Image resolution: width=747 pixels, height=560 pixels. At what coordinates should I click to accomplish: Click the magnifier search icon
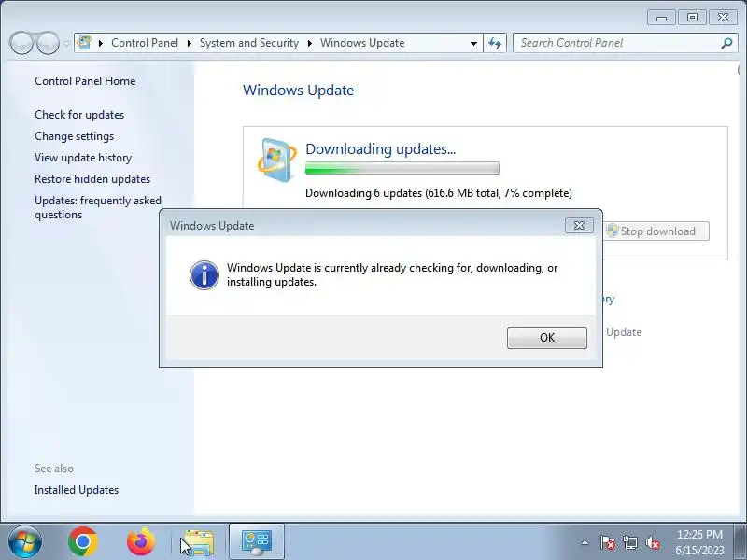(x=726, y=43)
